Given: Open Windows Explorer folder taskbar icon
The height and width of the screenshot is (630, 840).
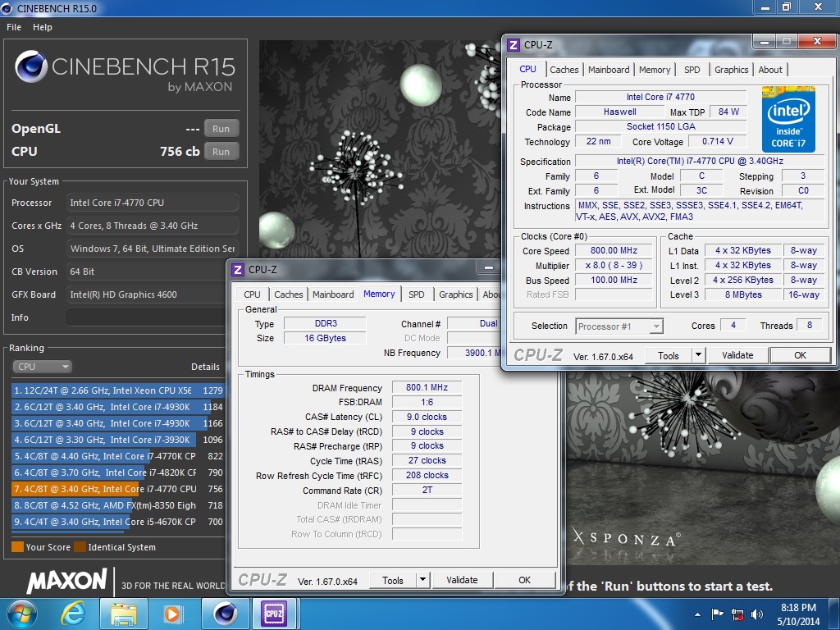Looking at the screenshot, I should click(x=124, y=614).
